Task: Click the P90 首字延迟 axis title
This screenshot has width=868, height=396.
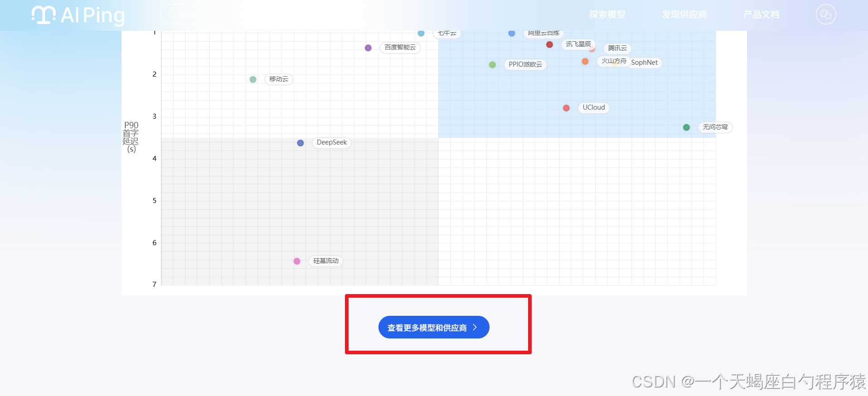Action: pyautogui.click(x=131, y=137)
